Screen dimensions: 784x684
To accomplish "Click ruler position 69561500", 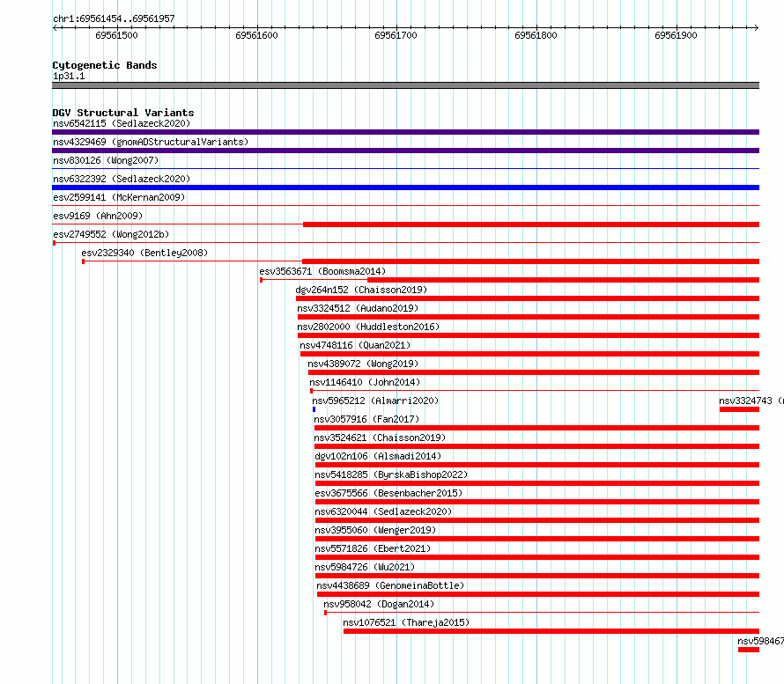I will click(116, 35).
